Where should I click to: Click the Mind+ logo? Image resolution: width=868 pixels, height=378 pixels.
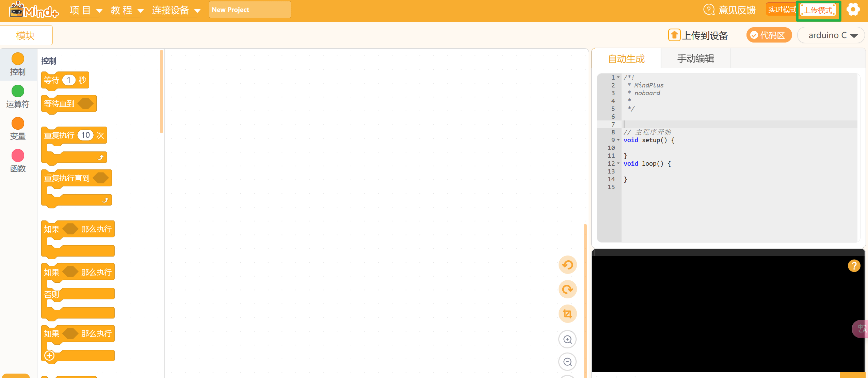click(33, 10)
